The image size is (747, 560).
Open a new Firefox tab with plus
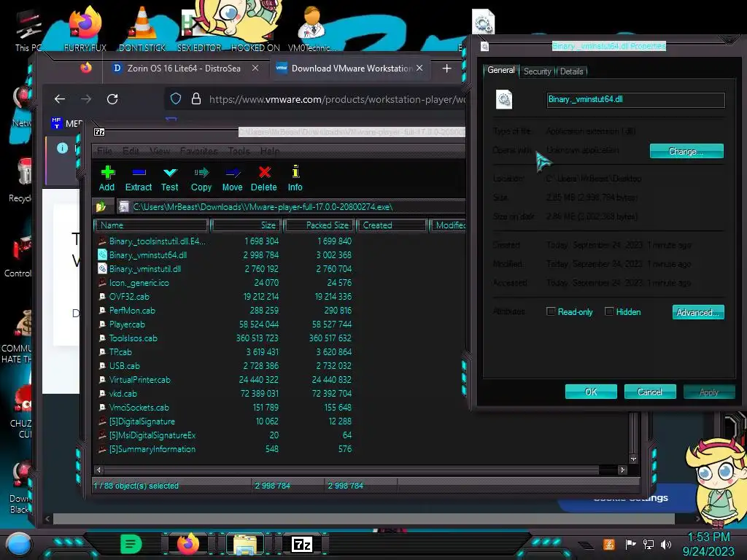446,69
